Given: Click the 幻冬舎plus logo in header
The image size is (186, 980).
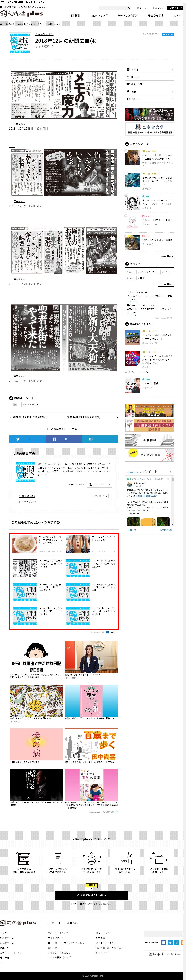Looking at the screenshot, I should pyautogui.click(x=22, y=14).
